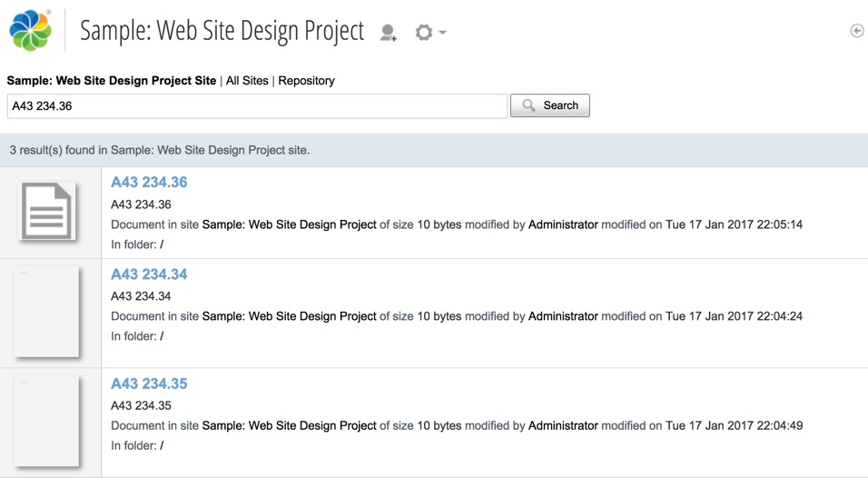The width and height of the screenshot is (868, 478).
Task: Click the search text input field
Action: (x=257, y=106)
